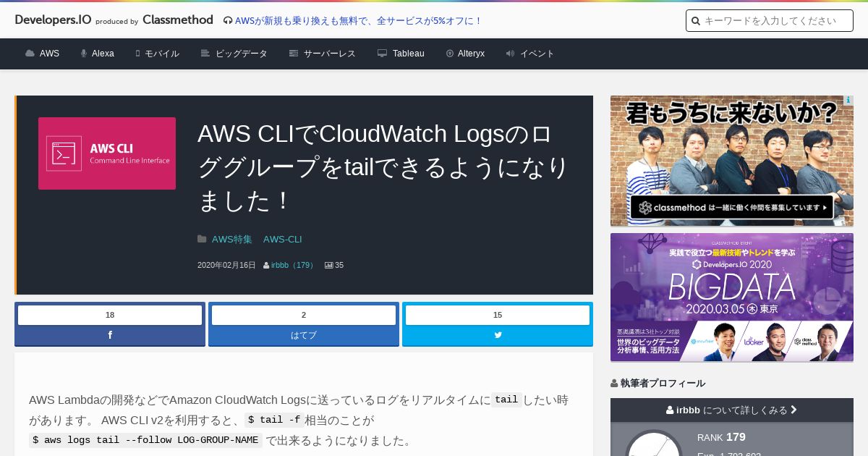Click the keyword search input field

(770, 21)
